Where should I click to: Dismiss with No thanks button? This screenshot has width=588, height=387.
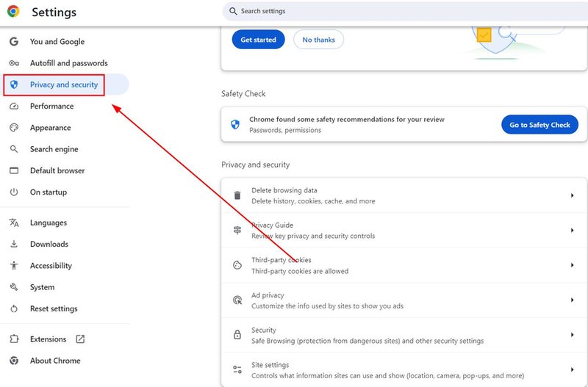pyautogui.click(x=318, y=40)
